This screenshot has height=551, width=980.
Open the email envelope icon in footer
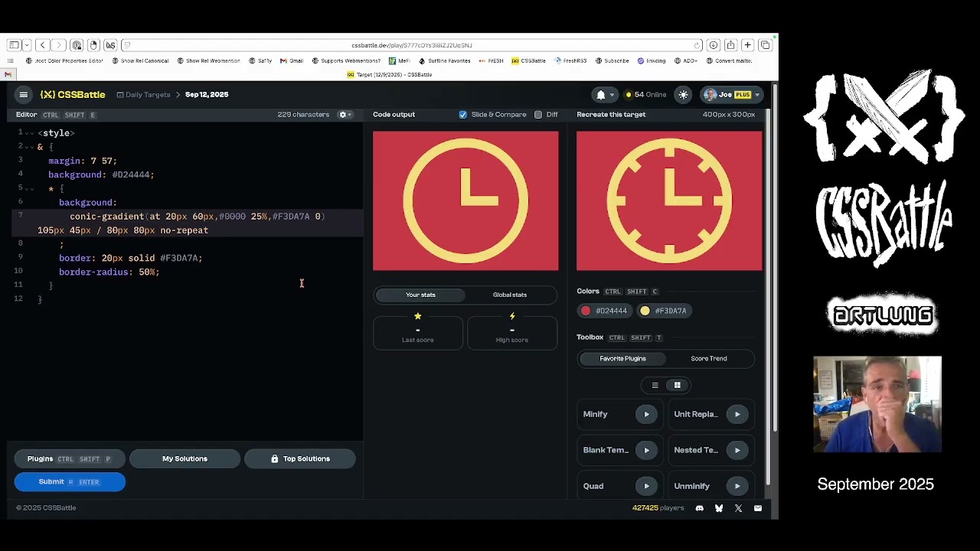(x=758, y=508)
